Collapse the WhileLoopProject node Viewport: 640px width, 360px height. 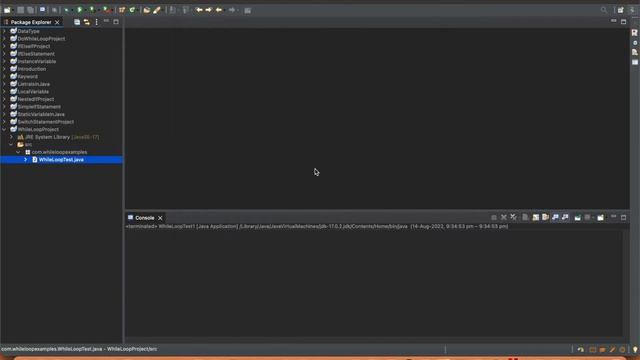coord(4,129)
